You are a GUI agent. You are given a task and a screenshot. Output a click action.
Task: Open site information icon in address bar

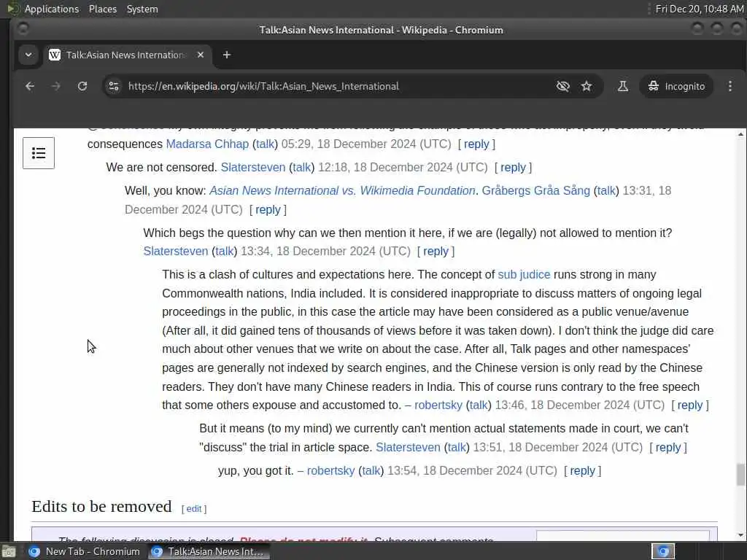click(114, 86)
